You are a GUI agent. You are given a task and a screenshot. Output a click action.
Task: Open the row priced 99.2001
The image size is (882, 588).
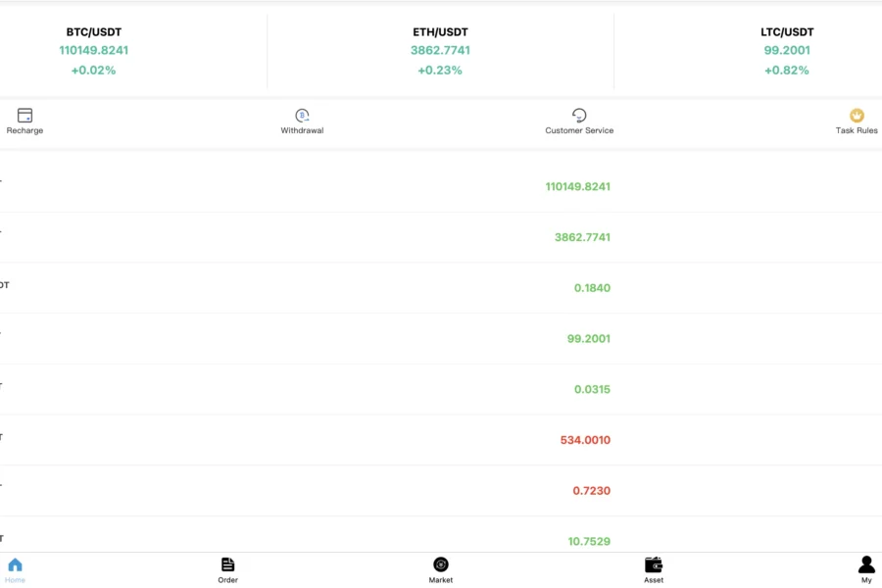coord(441,339)
